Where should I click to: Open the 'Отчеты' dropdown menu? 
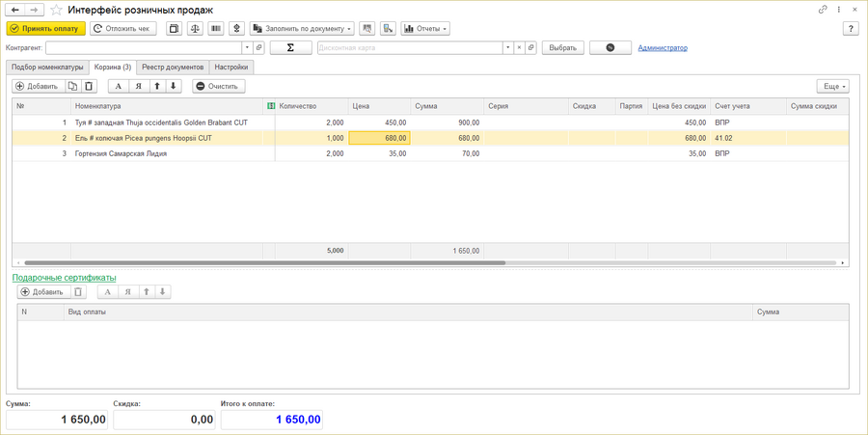[x=425, y=29]
